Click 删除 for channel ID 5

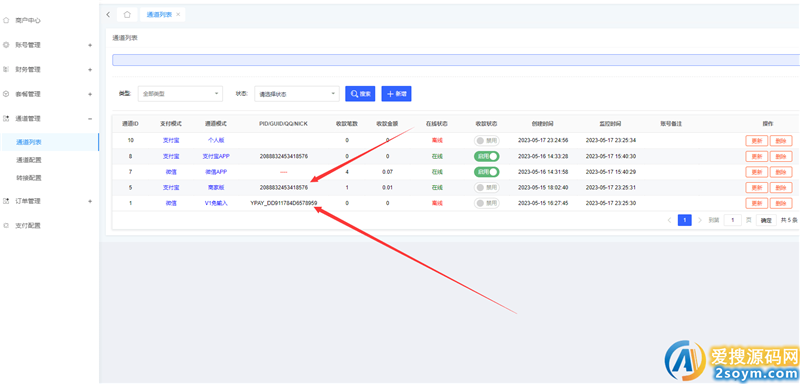(781, 188)
